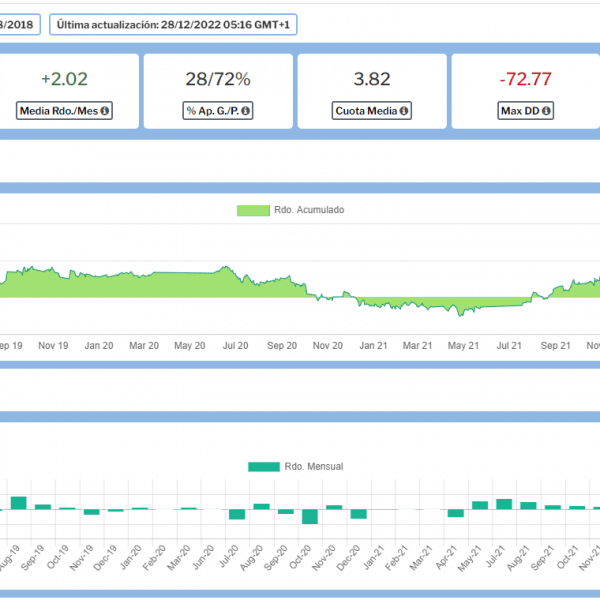Toggle the Rdo. Acumulado legend green swatch
Viewport: 600px width, 600px height.
pyautogui.click(x=253, y=210)
